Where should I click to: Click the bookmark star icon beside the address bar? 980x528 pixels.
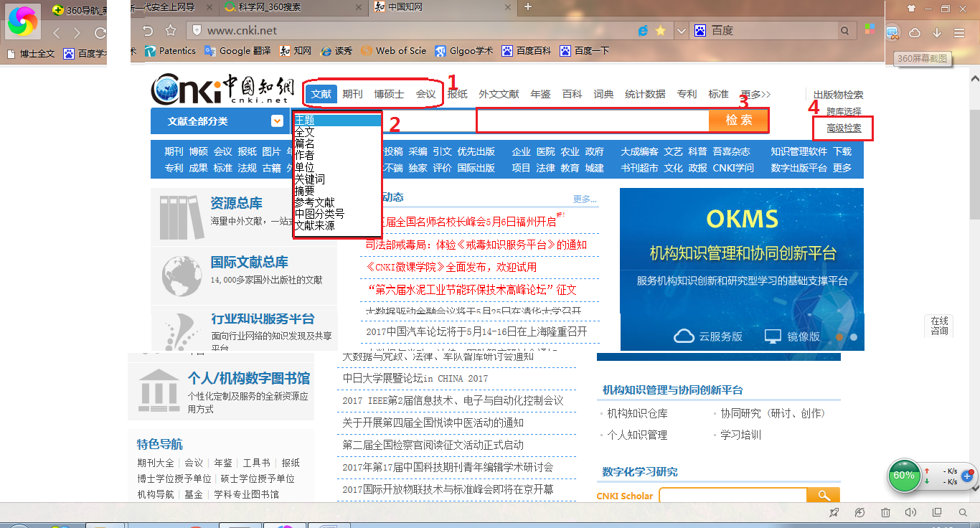(x=171, y=31)
